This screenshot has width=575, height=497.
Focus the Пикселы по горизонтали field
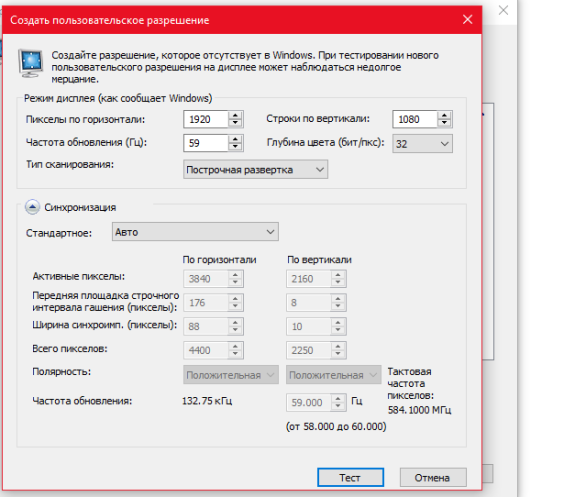(x=206, y=119)
